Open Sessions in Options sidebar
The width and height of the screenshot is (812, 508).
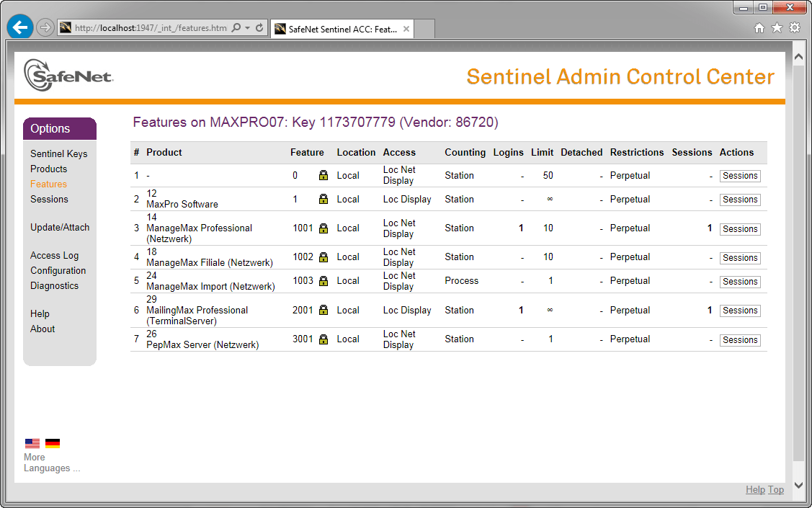tap(49, 199)
